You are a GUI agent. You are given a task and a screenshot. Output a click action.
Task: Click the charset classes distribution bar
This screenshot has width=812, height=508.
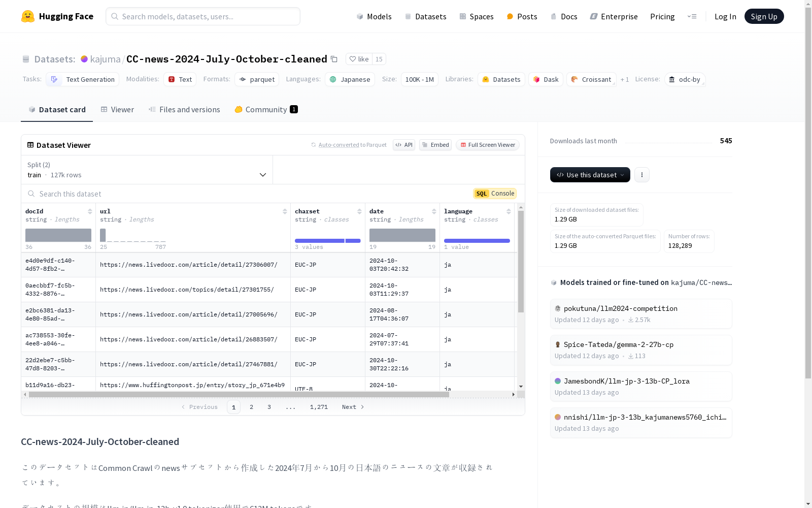328,241
